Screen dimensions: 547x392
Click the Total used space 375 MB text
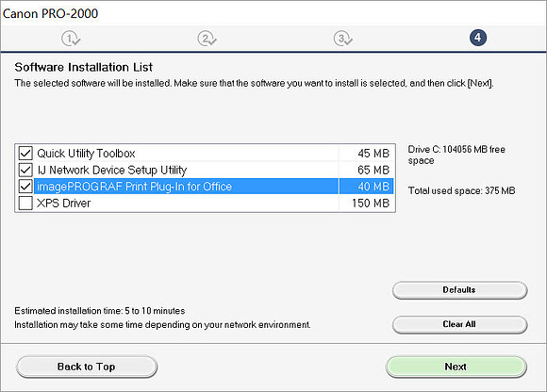click(461, 190)
